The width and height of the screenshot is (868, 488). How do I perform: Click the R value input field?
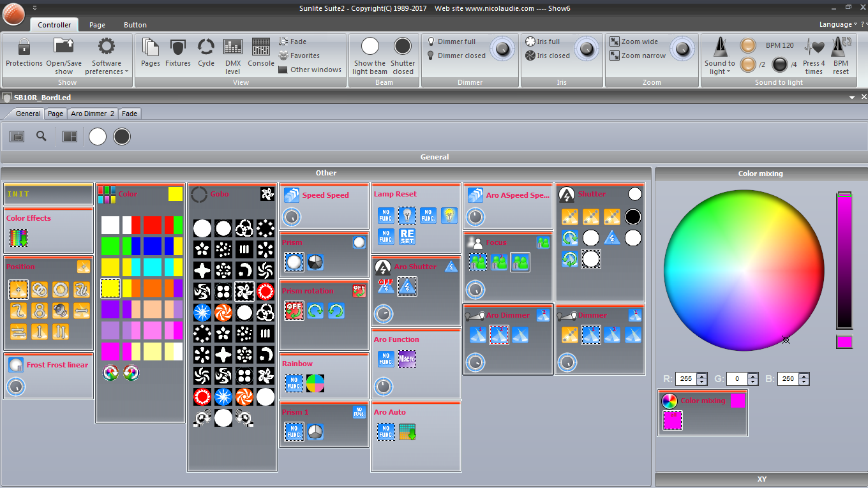(687, 379)
